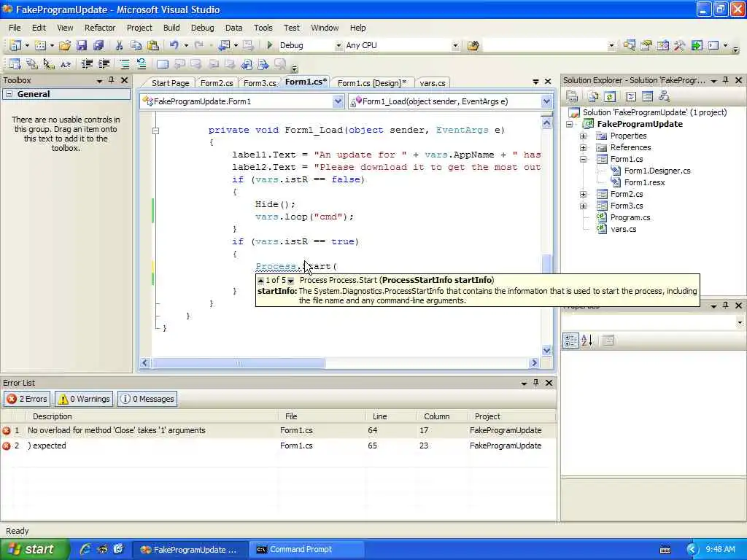
Task: Click View Class Diagram icon in Solution Explorer
Action: (x=664, y=97)
